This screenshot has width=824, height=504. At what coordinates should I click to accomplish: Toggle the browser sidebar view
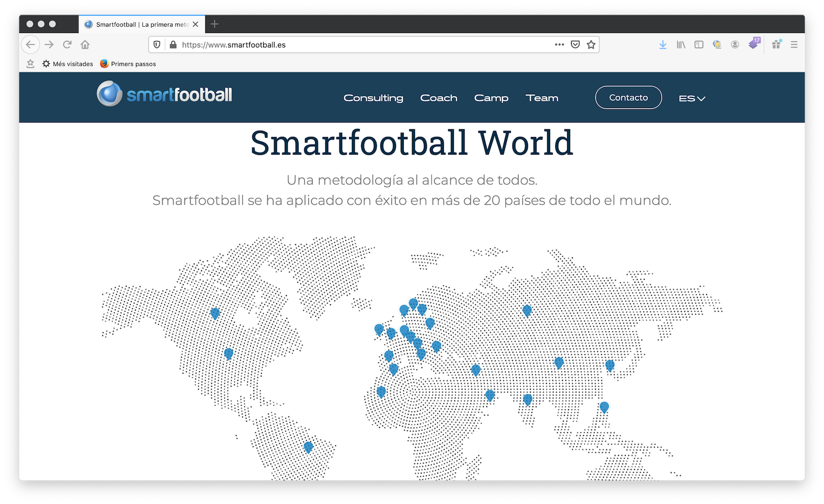click(699, 45)
